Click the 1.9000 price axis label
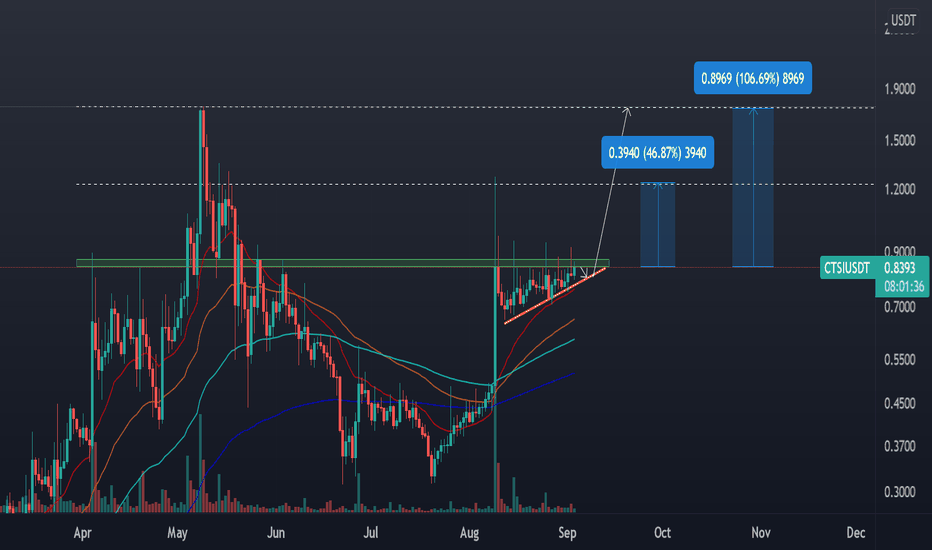 tap(899, 89)
